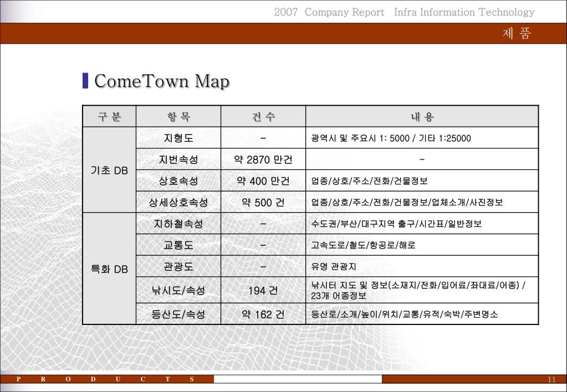Select the 지형도 item cell
567x392 pixels.
(x=178, y=138)
